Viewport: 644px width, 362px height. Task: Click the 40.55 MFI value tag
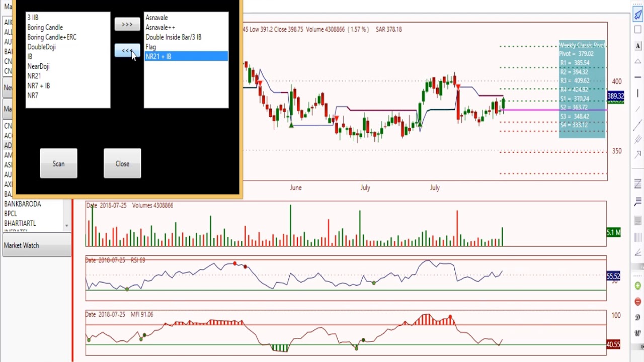tap(613, 344)
